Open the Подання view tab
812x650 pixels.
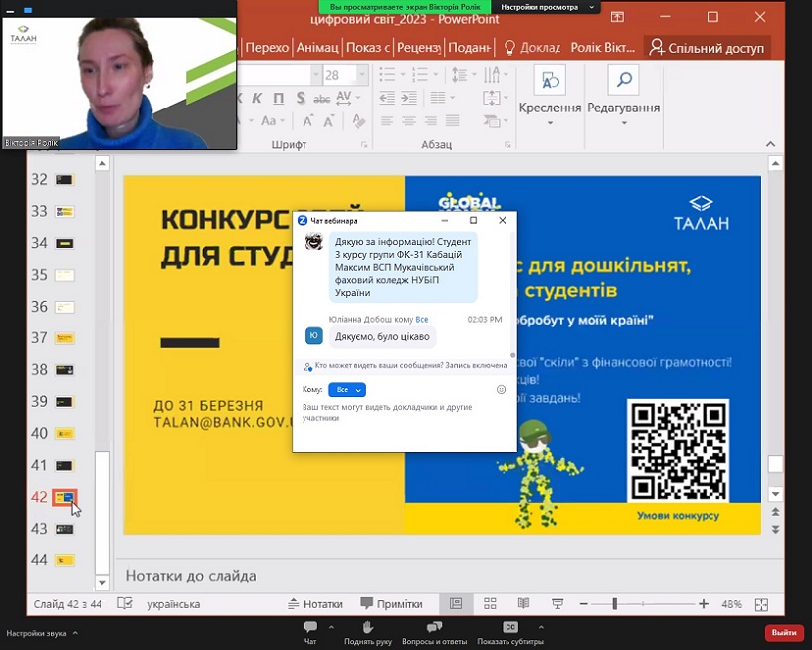(469, 48)
